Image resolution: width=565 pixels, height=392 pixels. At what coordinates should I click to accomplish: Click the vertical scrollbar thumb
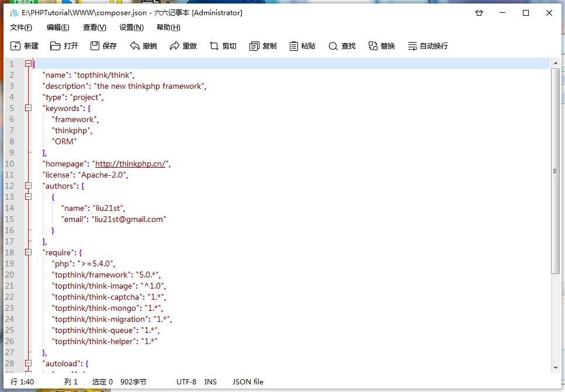point(555,171)
